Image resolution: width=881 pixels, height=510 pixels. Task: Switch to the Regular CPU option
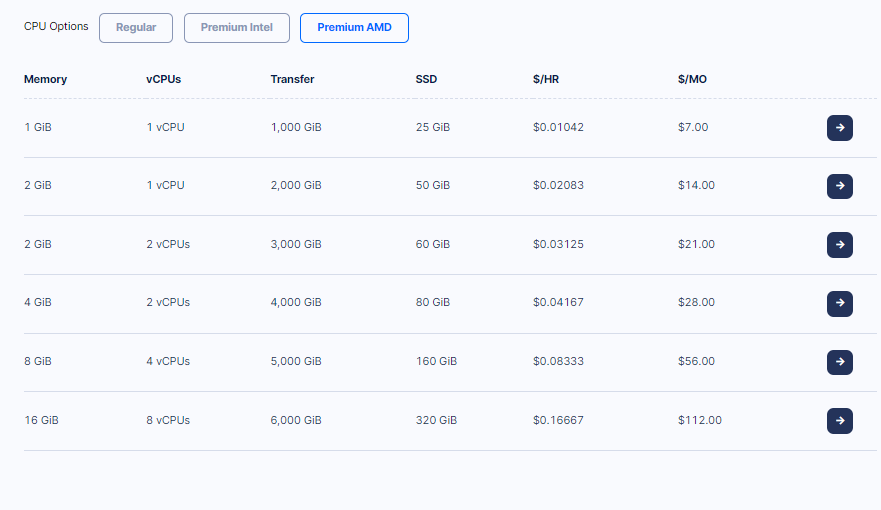[136, 28]
